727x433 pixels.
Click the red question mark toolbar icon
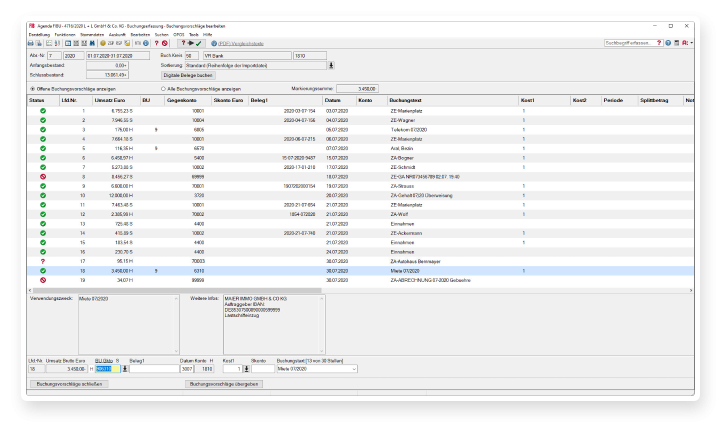(x=156, y=43)
